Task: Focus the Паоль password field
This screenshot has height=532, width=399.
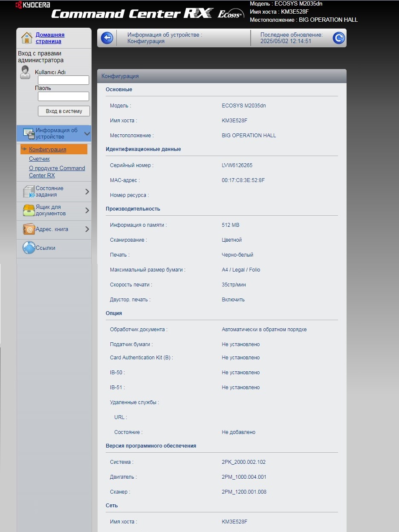Action: [64, 96]
